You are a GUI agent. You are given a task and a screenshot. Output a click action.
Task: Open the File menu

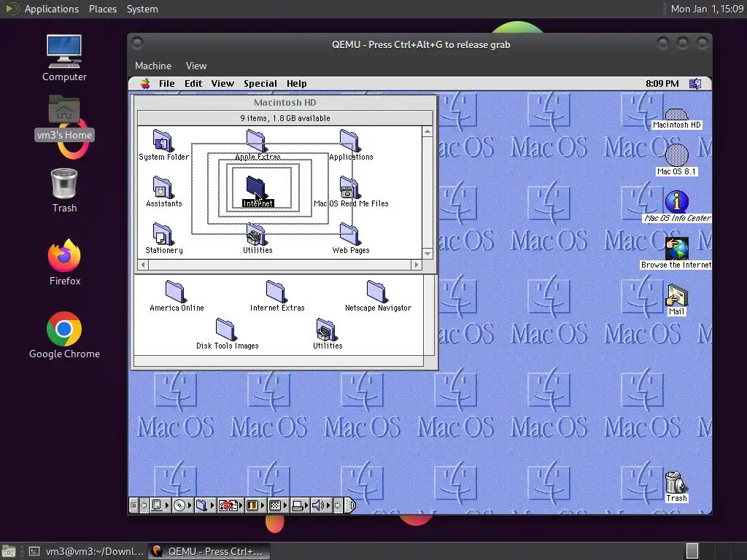(167, 84)
